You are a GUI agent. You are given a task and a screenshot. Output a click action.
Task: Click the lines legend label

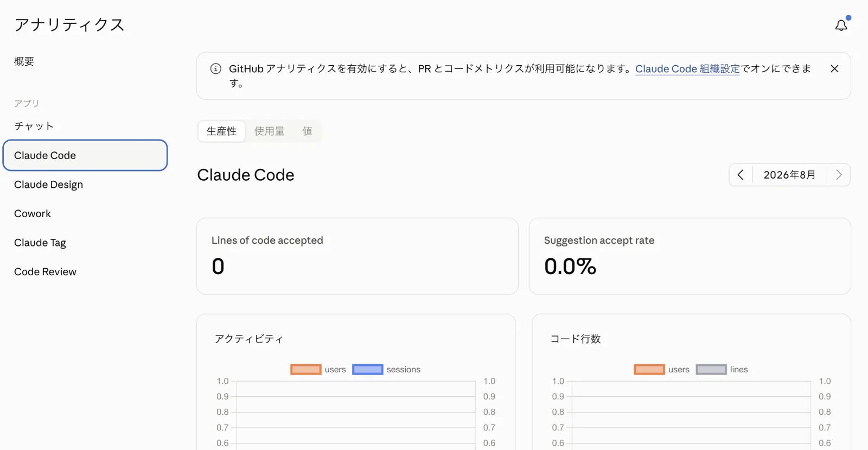[x=739, y=370]
